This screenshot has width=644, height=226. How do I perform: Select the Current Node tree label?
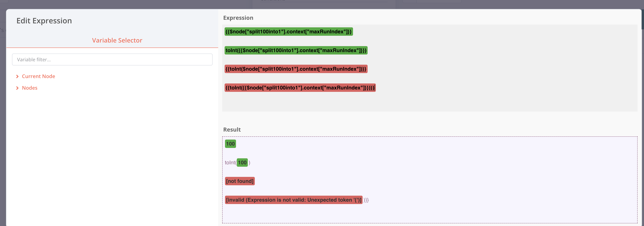pos(38,76)
